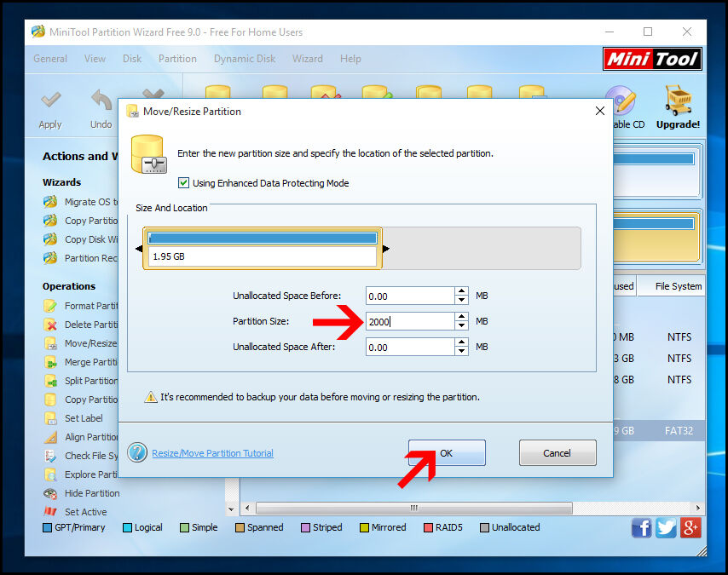Confirm the resize with the OK button
This screenshot has height=575, width=728.
click(x=447, y=453)
